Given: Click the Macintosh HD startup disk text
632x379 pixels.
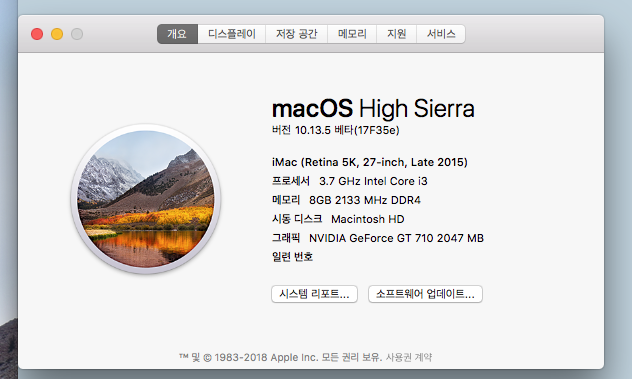Looking at the screenshot, I should pos(368,219).
